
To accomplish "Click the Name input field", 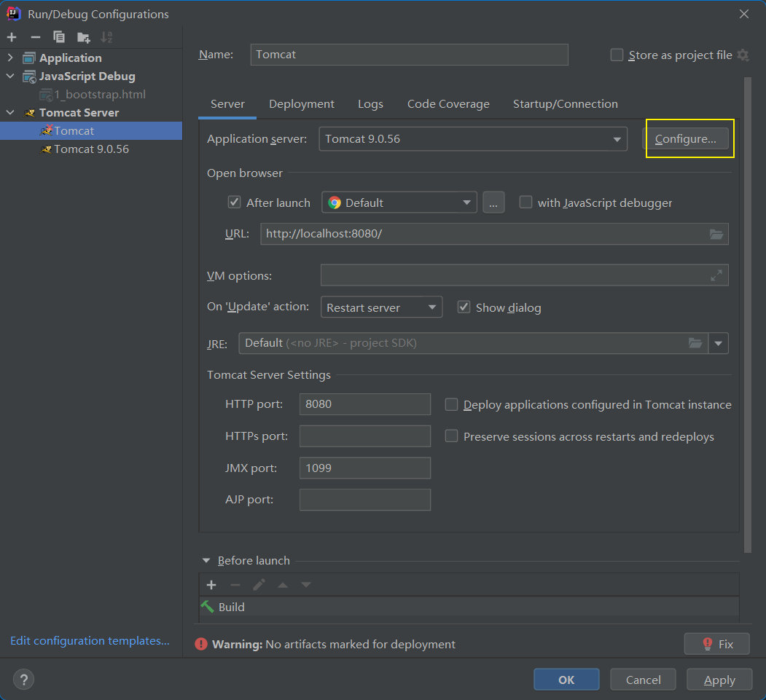I will point(409,55).
